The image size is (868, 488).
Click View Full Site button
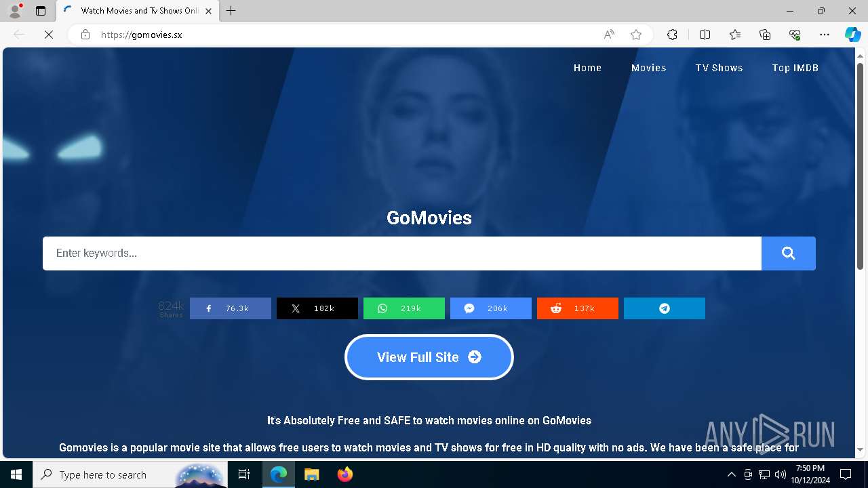[429, 357]
